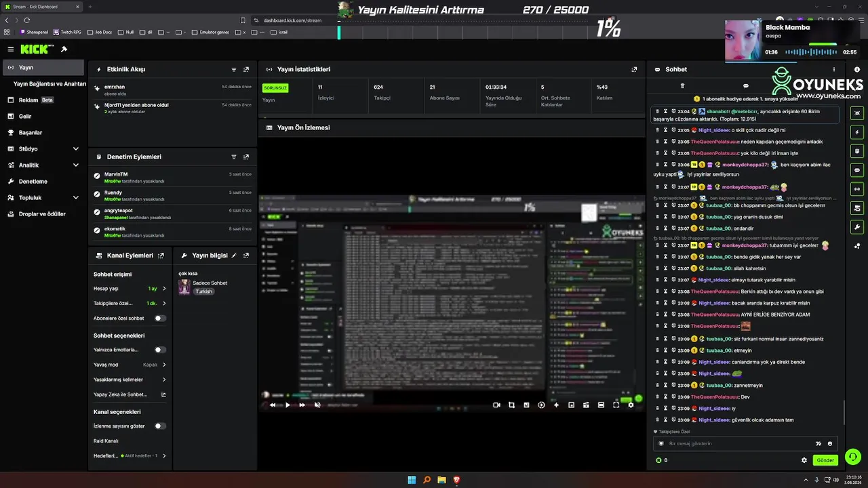Open File Explorer from the taskbar
Image resolution: width=868 pixels, height=488 pixels.
[441, 480]
